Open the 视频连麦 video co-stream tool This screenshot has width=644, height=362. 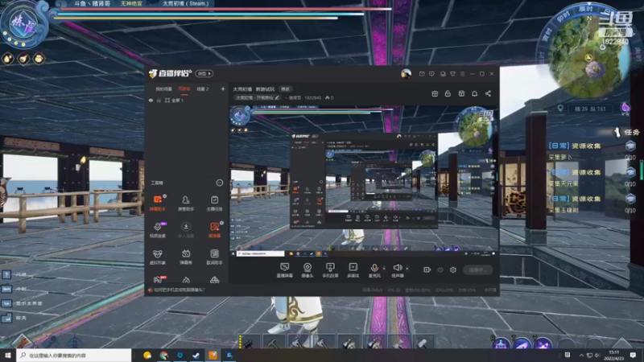(157, 230)
